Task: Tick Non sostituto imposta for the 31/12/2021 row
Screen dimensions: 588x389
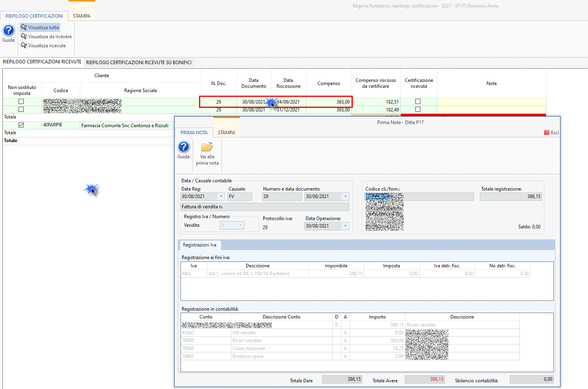Action: pos(21,109)
